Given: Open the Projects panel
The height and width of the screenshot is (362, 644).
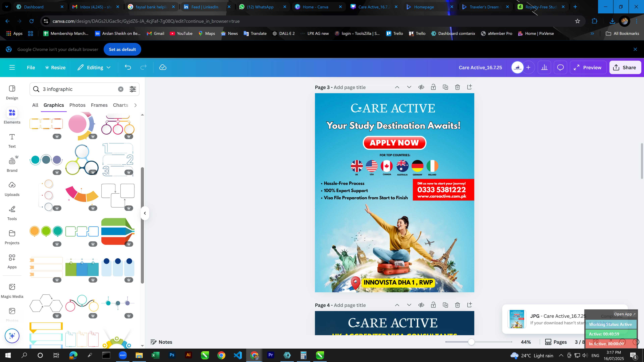Looking at the screenshot, I should pyautogui.click(x=12, y=237).
